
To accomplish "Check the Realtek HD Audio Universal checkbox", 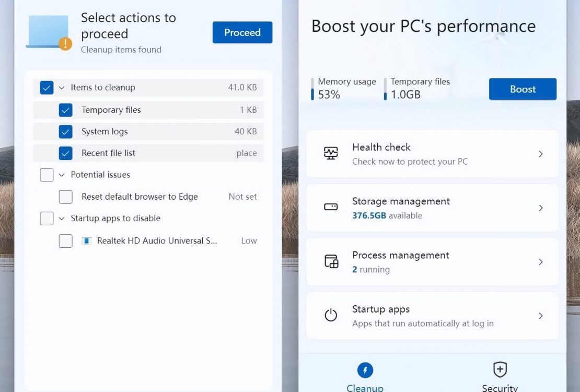I will click(x=65, y=241).
